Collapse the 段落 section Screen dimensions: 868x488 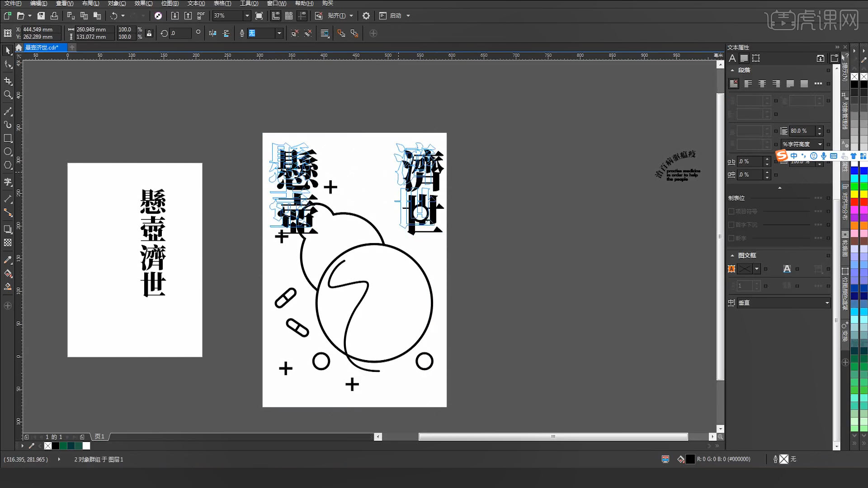tap(732, 70)
